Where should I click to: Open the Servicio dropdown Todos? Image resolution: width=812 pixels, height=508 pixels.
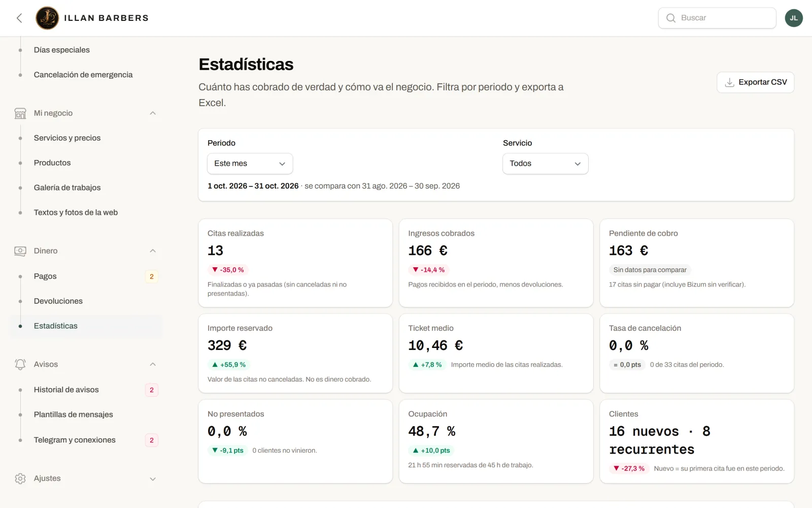click(x=545, y=164)
